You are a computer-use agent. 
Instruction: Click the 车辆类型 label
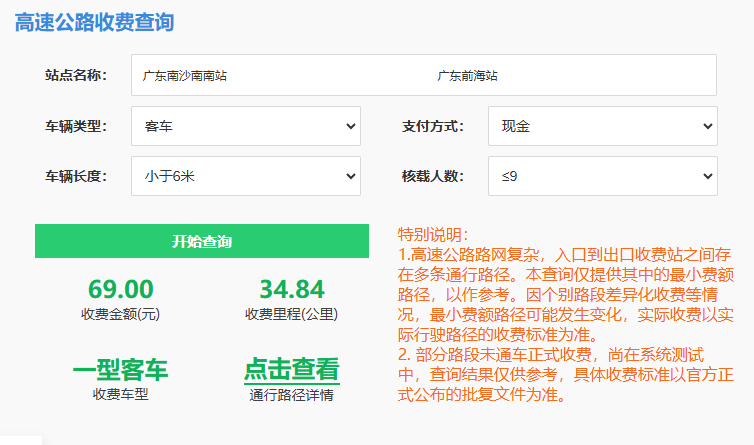click(76, 126)
